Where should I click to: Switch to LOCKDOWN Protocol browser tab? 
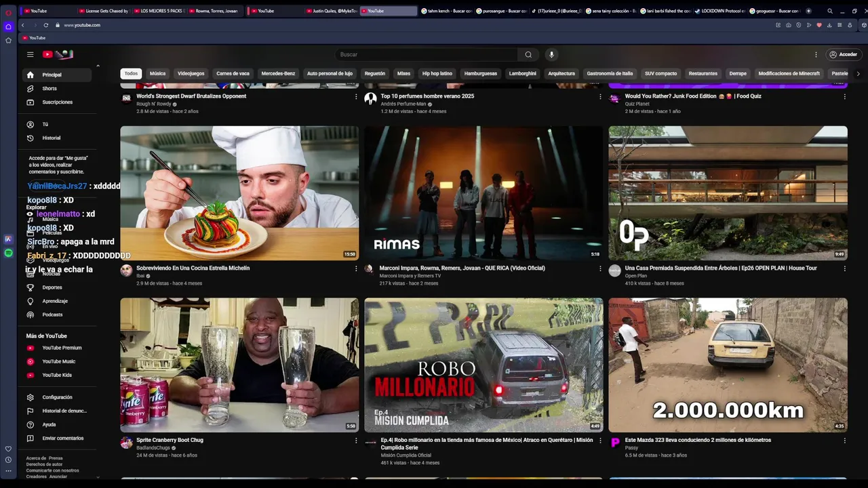coord(720,11)
